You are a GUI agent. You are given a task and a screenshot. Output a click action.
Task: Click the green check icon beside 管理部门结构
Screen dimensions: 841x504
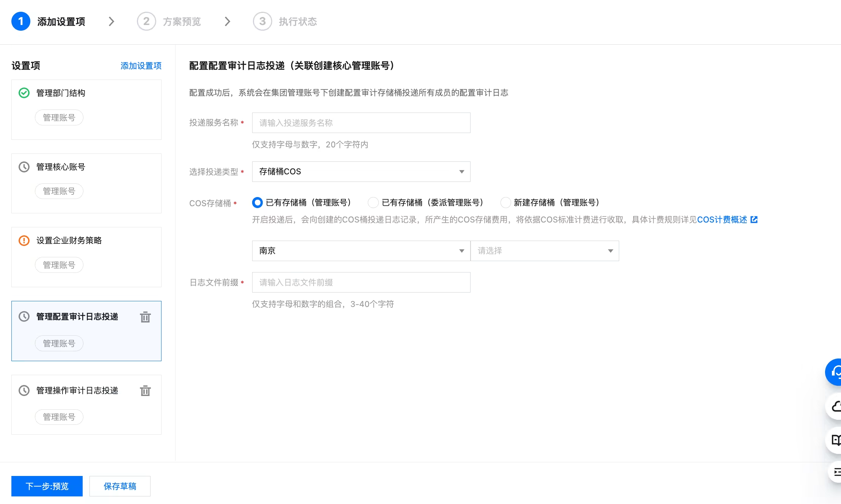pyautogui.click(x=24, y=93)
